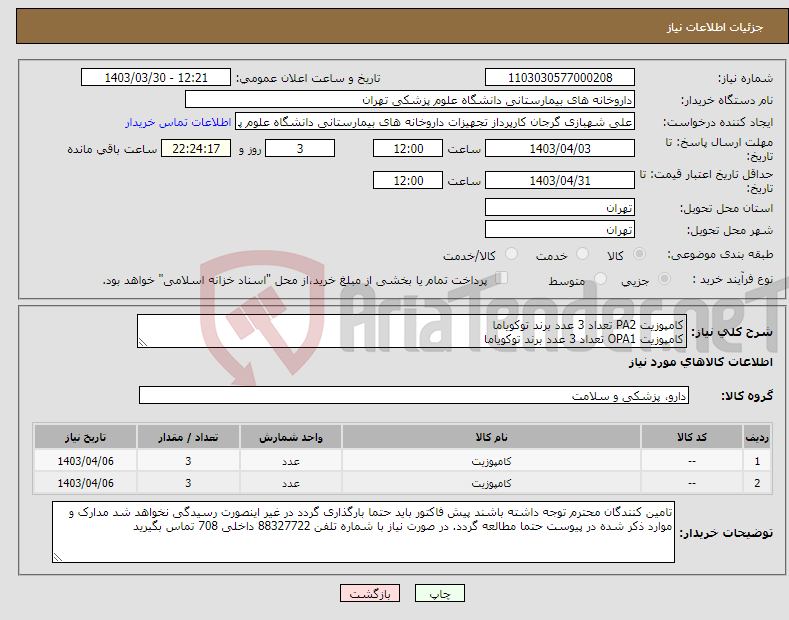The image size is (789, 620).
Task: Click unit عدد in row 2
Action: [x=291, y=484]
